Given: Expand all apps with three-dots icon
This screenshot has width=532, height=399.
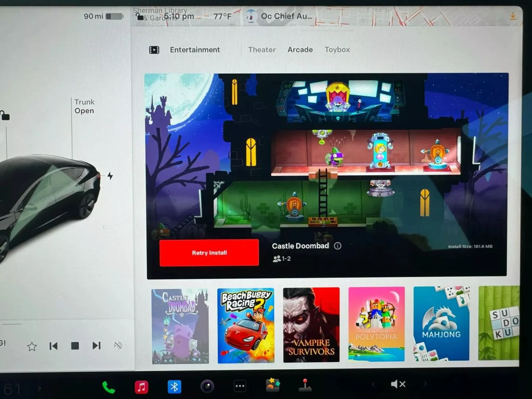Looking at the screenshot, I should pyautogui.click(x=240, y=386).
